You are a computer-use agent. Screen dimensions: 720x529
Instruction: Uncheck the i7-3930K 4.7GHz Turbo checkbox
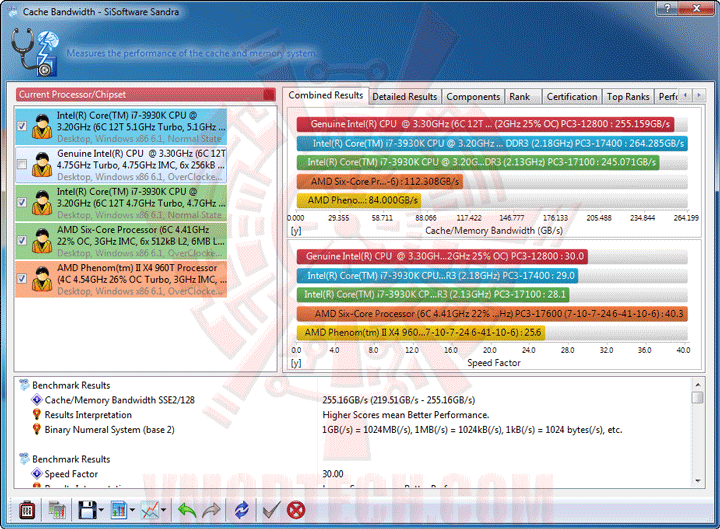pos(22,203)
